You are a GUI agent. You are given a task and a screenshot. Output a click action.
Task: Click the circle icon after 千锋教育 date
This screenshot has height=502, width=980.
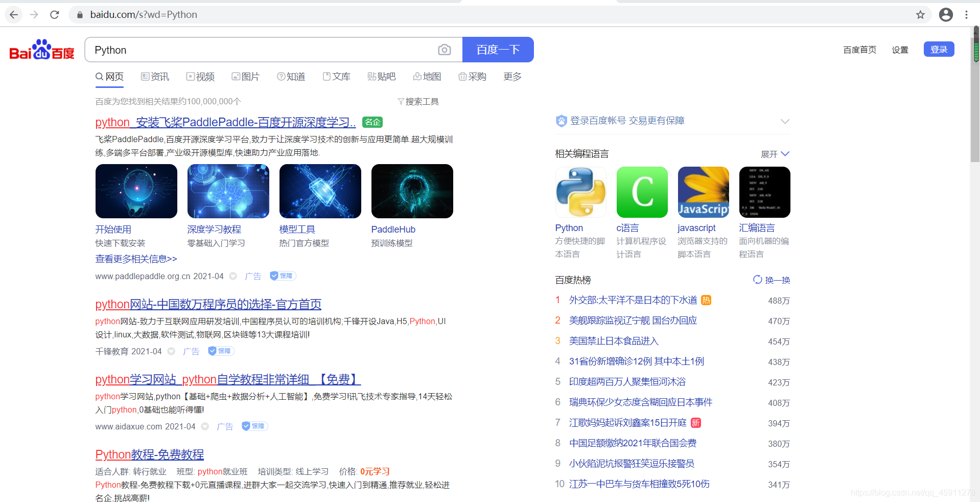171,351
